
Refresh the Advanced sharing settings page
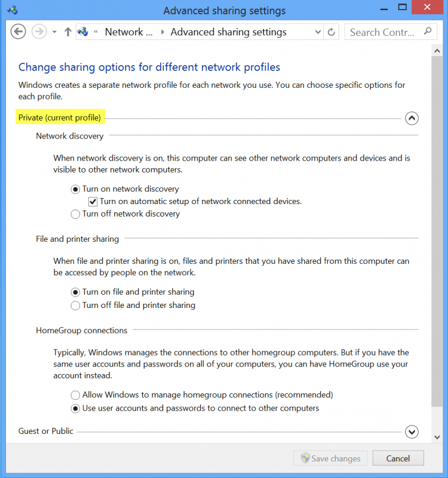[x=331, y=32]
